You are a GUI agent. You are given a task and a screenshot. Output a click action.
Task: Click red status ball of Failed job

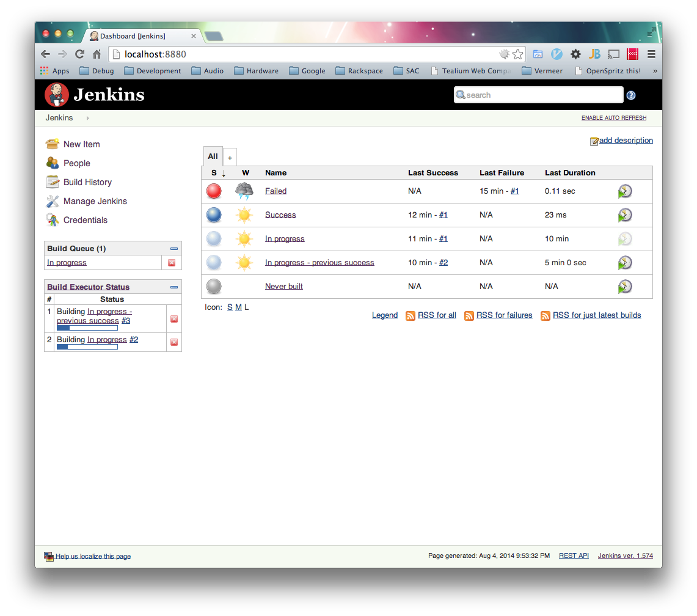tap(214, 191)
